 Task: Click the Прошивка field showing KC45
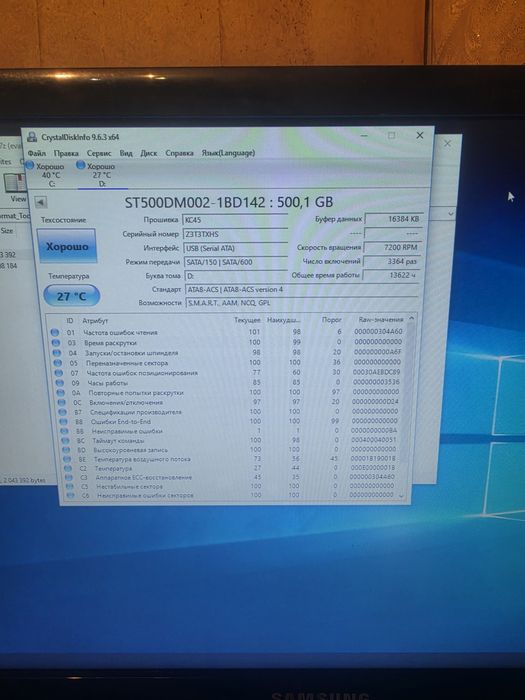click(235, 220)
